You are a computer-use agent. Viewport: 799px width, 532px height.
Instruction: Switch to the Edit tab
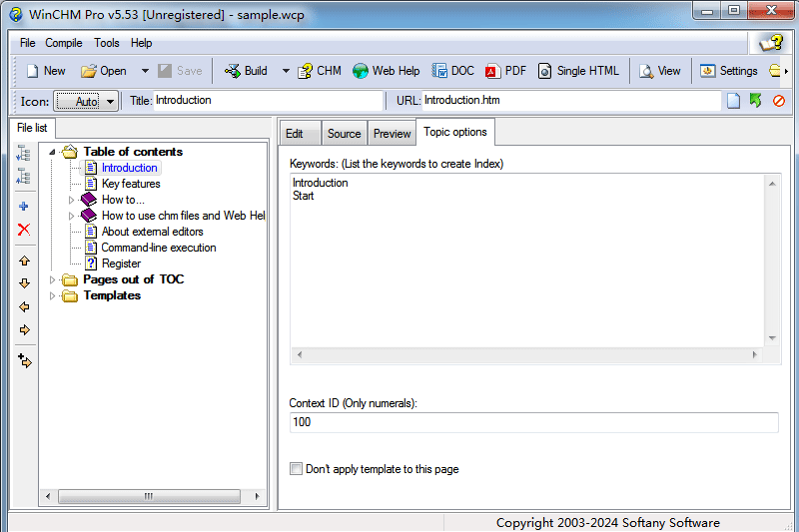point(301,134)
